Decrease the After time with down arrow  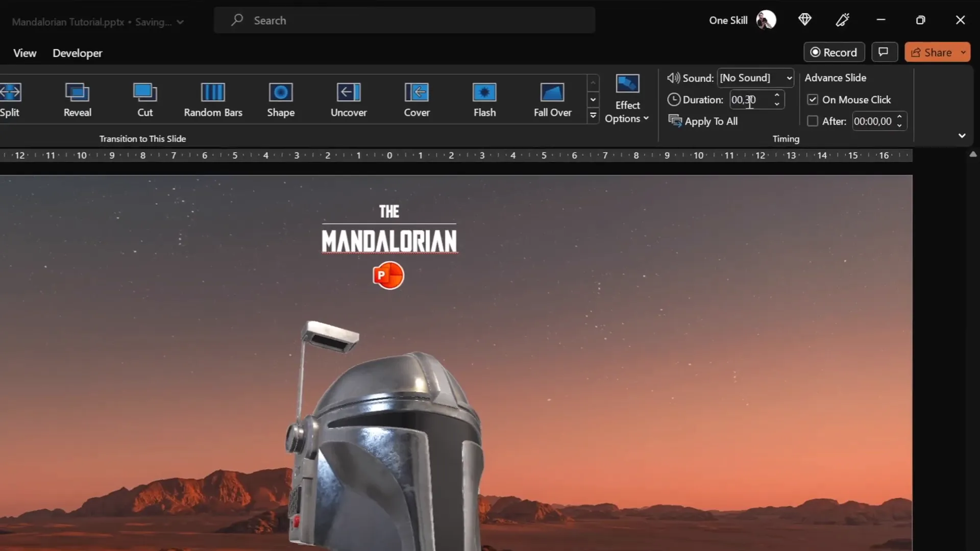(x=899, y=126)
